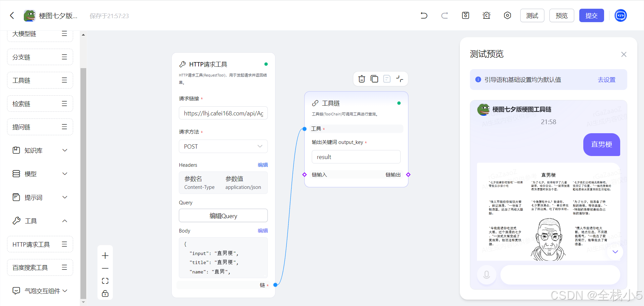Open the POST request method dropdown
Viewport: 644px width, 306px height.
point(223,146)
